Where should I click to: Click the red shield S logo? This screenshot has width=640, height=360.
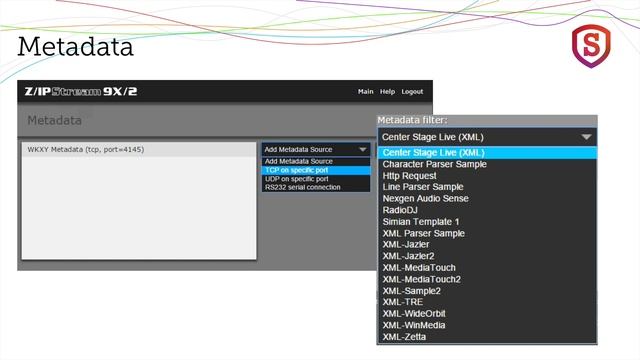[591, 46]
